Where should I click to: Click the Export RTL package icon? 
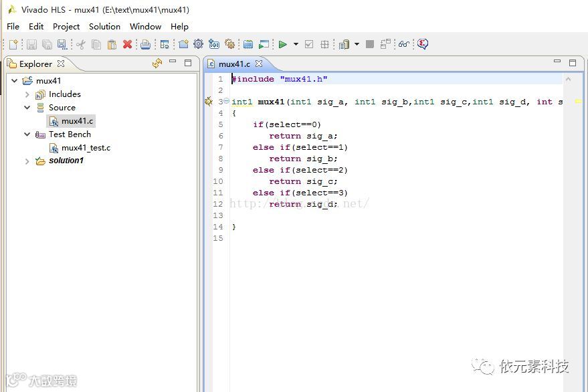(324, 44)
